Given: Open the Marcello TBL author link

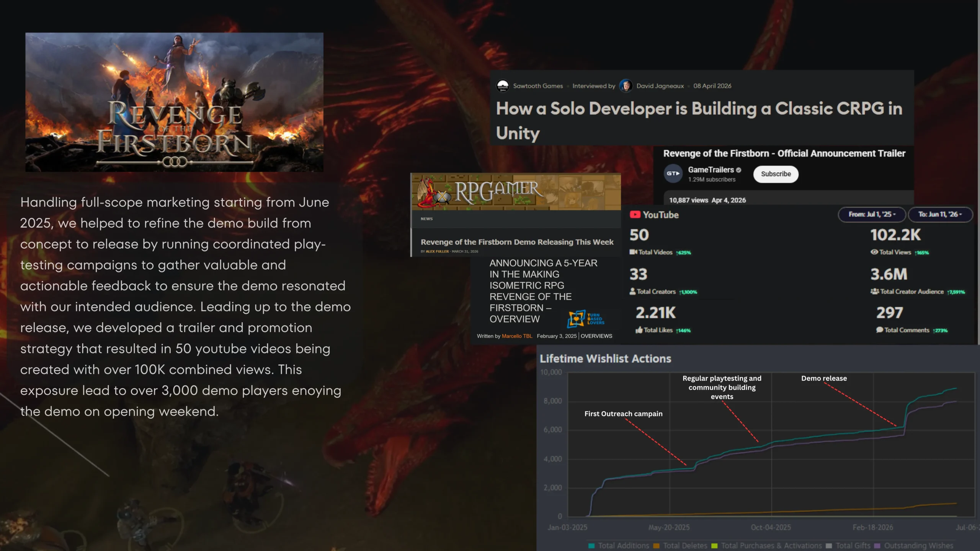Looking at the screenshot, I should tap(517, 336).
